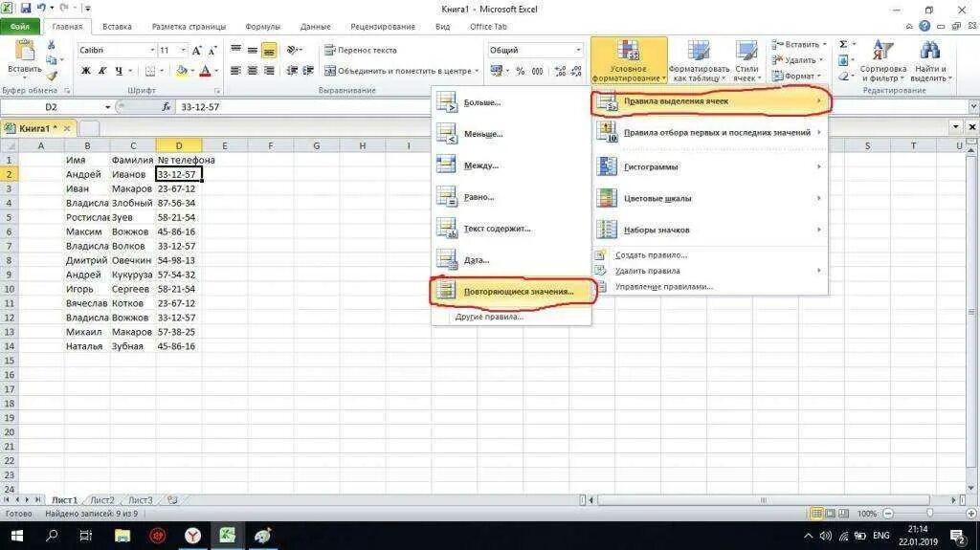Open Стили ячеек gallery
980x550 pixels.
746,60
